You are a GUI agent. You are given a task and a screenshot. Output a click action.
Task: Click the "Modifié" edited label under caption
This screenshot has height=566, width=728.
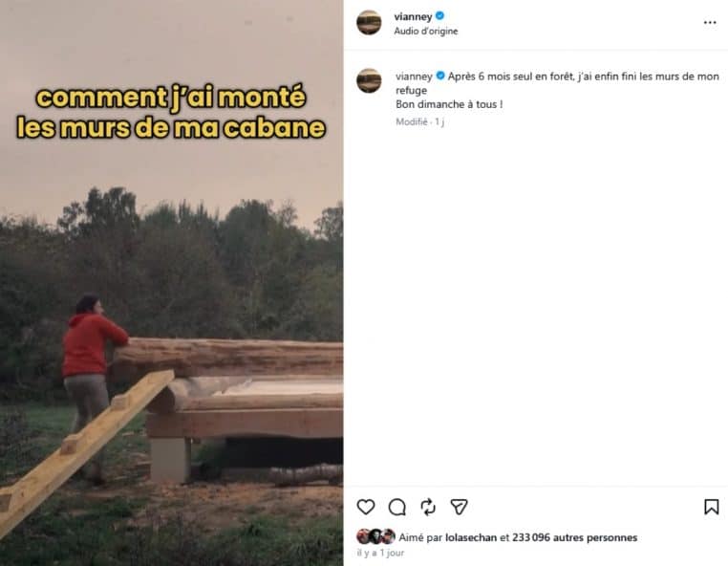413,121
